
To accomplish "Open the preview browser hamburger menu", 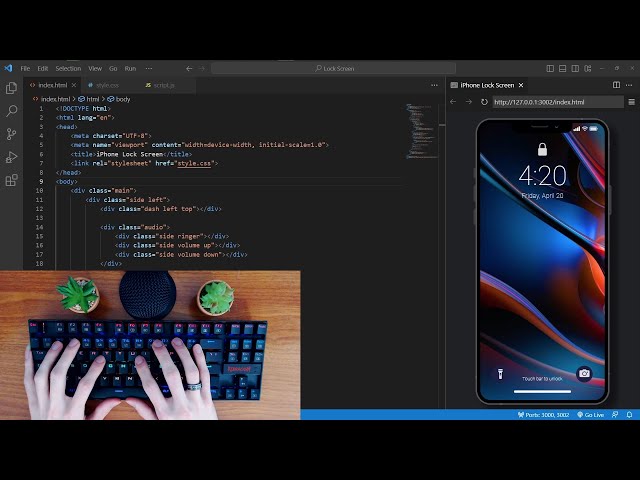I will (631, 102).
